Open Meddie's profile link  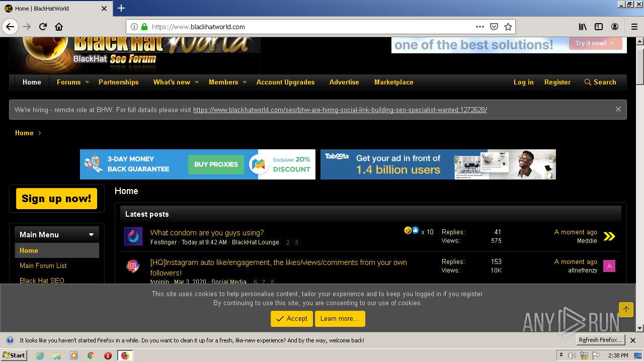pos(587,241)
